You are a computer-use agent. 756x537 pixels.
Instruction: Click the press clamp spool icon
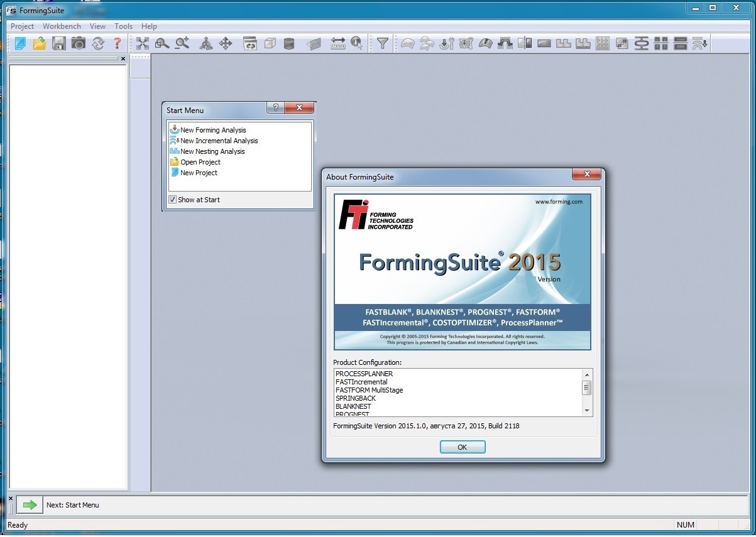coord(641,43)
